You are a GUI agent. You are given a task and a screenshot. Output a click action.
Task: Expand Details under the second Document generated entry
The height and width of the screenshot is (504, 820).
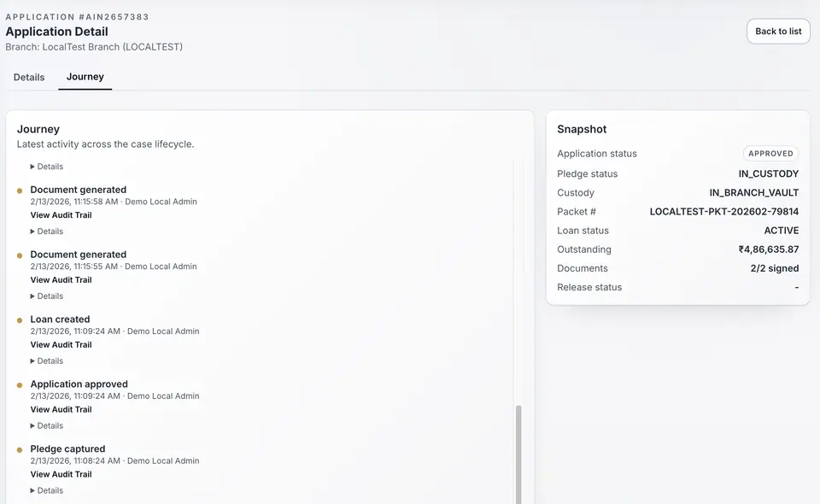point(47,296)
